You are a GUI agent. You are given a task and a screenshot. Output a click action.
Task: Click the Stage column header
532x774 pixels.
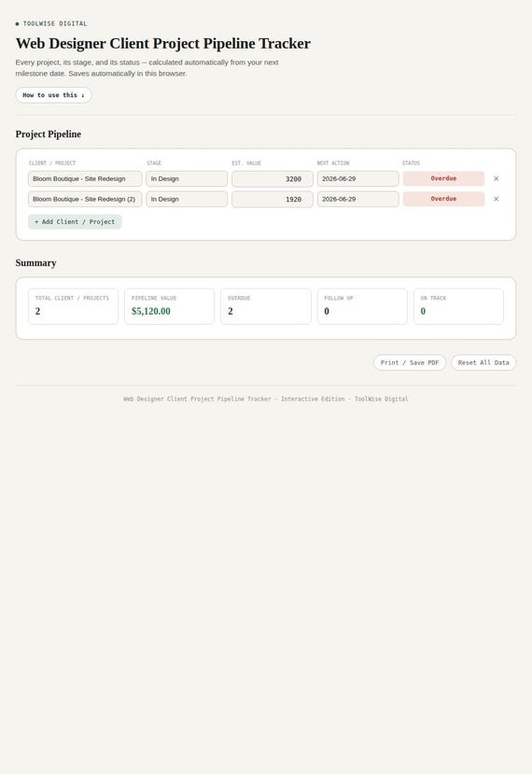tap(154, 162)
